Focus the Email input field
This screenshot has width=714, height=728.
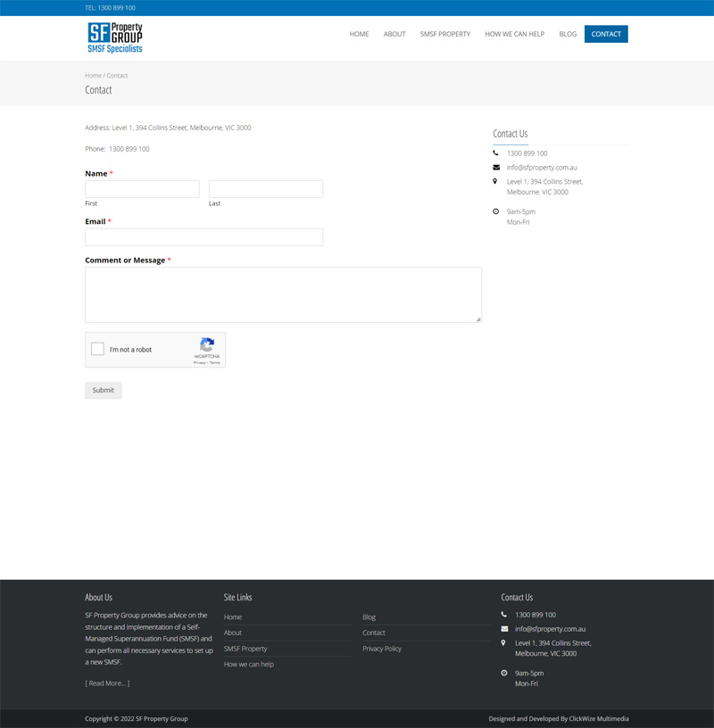(x=203, y=237)
